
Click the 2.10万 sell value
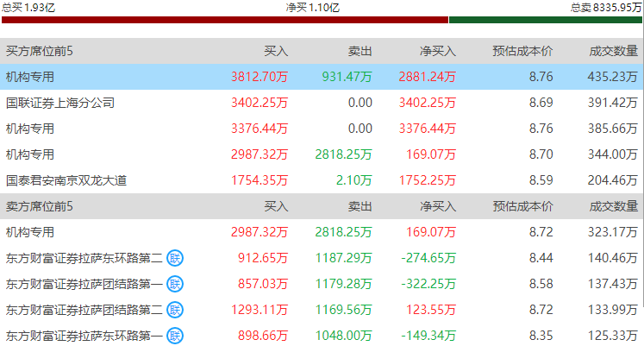[354, 180]
